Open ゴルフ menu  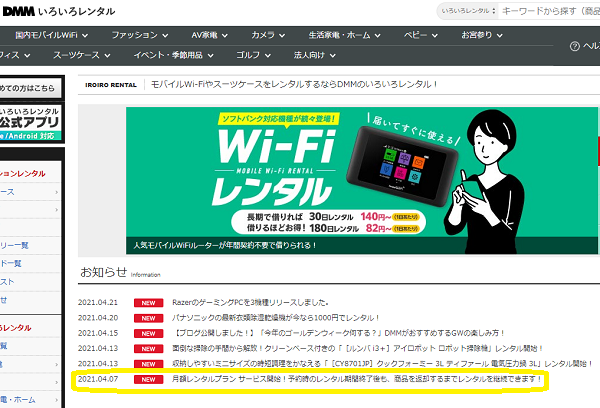tap(253, 55)
